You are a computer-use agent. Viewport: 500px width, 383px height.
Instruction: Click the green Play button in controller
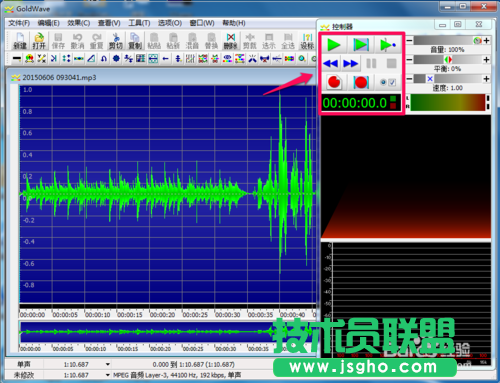(334, 45)
